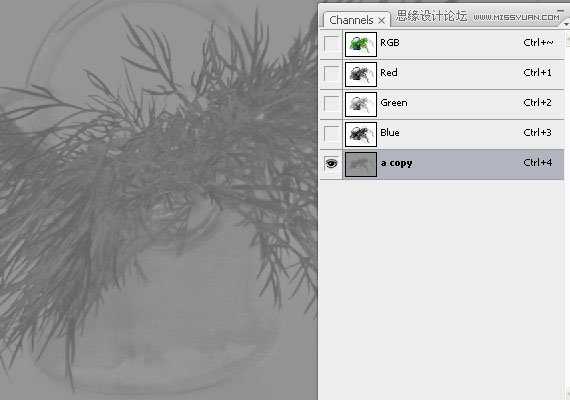This screenshot has height=400, width=570.
Task: Click the panel's vertical scrollbar
Action: [x=567, y=215]
